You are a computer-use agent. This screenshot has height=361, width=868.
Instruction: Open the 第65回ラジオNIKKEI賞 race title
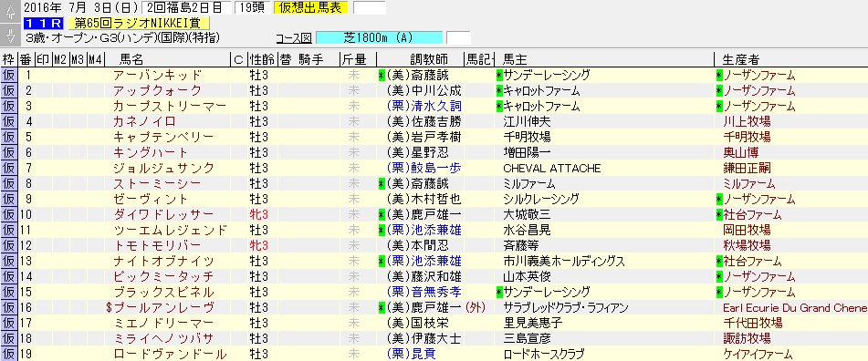coord(139,23)
